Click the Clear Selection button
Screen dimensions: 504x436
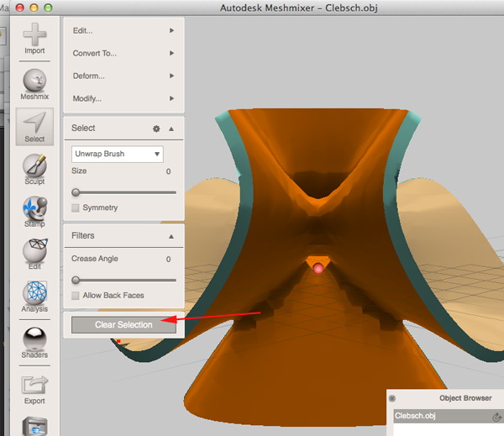coord(123,325)
